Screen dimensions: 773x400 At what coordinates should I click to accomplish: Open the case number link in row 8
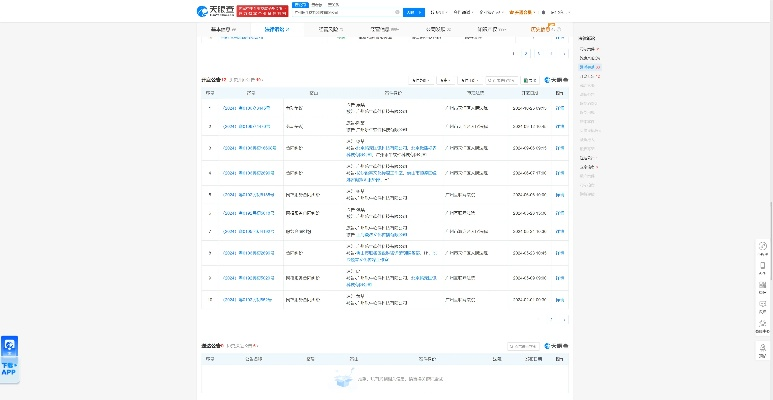point(249,253)
